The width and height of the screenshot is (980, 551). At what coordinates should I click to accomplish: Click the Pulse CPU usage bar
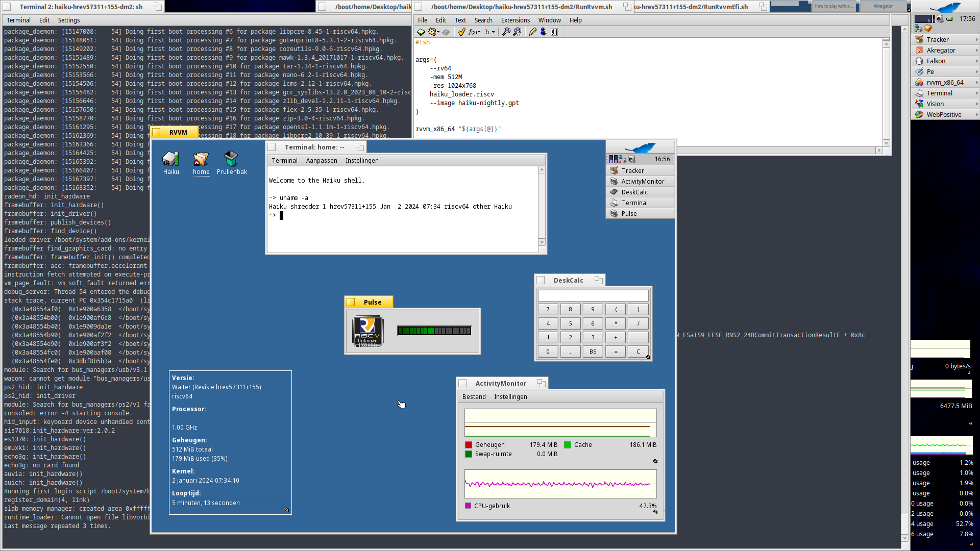434,331
